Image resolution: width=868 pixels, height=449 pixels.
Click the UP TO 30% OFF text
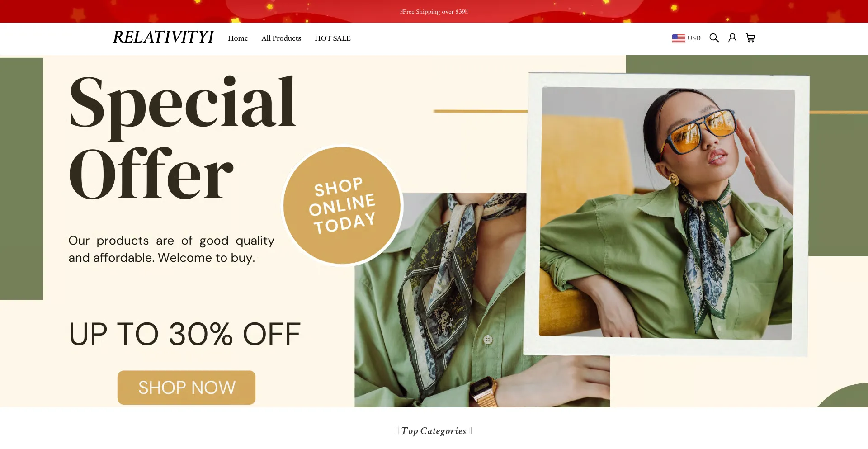coord(184,334)
